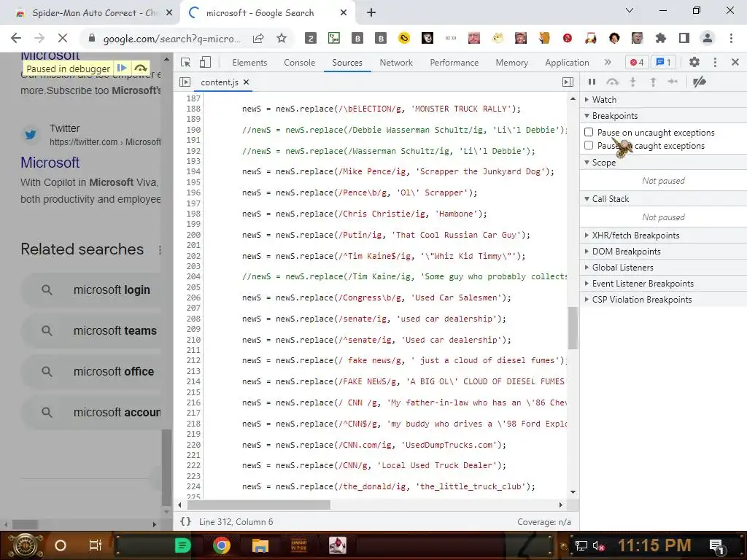Show more DevTools tabs chevron
Screen dimensions: 747x560
click(608, 63)
